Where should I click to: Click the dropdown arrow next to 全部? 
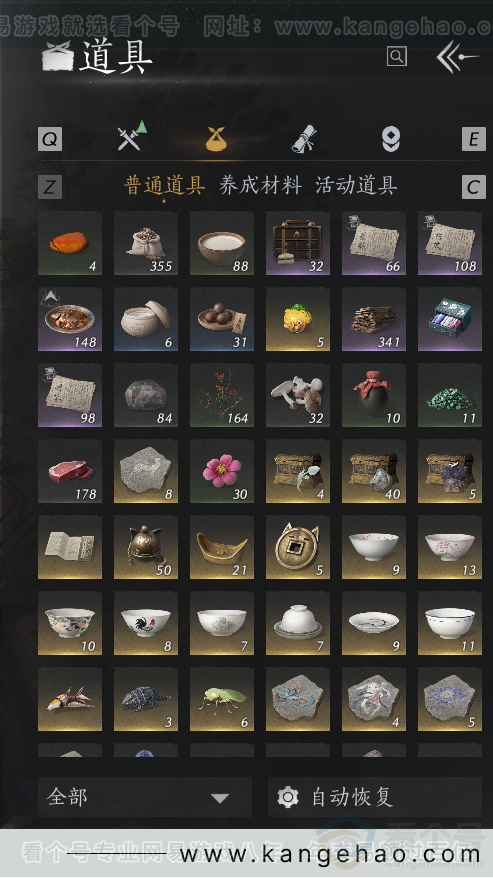(x=220, y=798)
